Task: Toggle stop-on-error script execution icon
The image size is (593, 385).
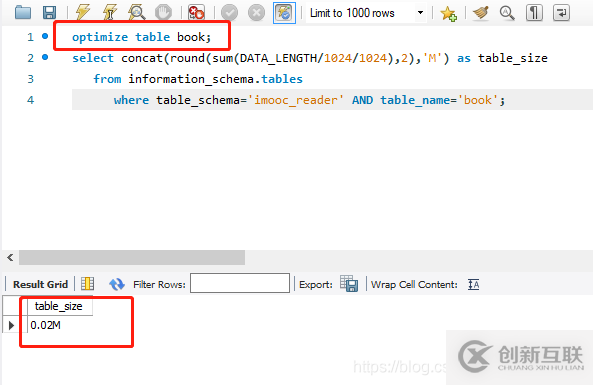Action: point(196,12)
